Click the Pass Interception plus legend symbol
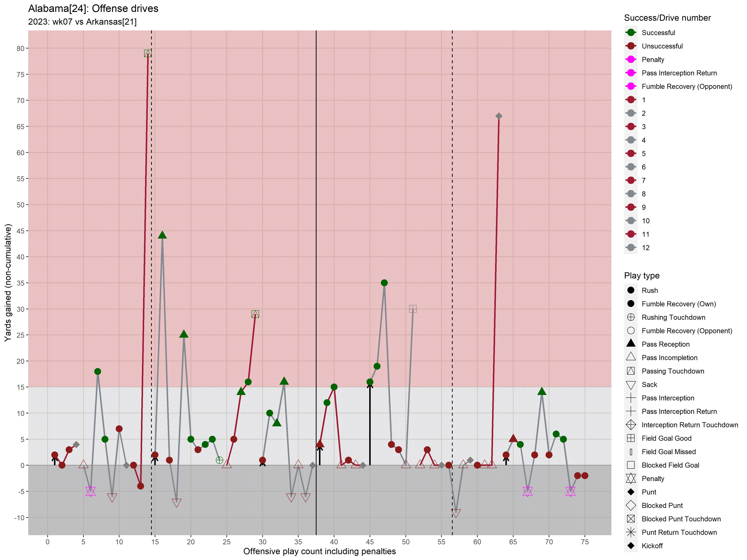 630,398
